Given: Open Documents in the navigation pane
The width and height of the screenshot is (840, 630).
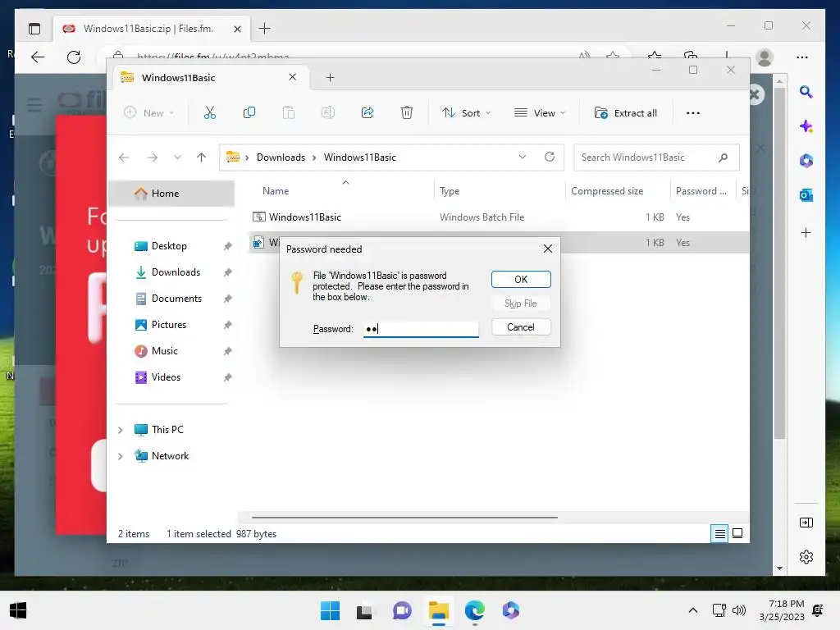Looking at the screenshot, I should pos(177,299).
